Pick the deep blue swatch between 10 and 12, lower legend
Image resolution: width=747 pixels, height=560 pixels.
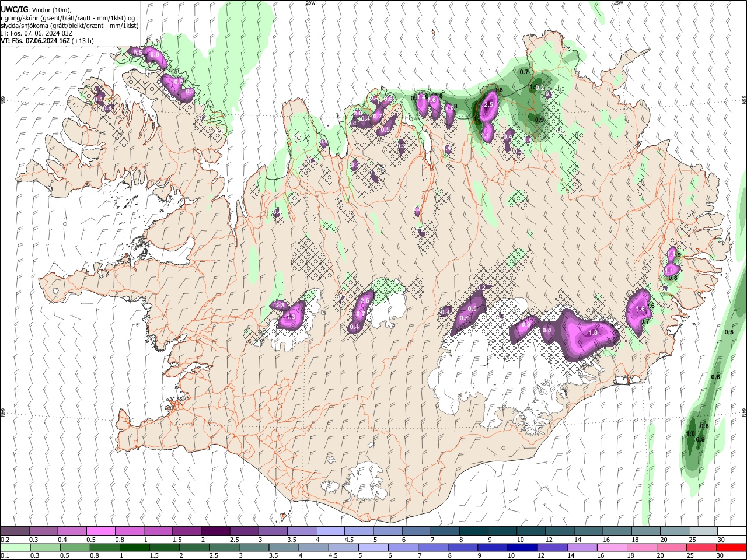[523, 547]
